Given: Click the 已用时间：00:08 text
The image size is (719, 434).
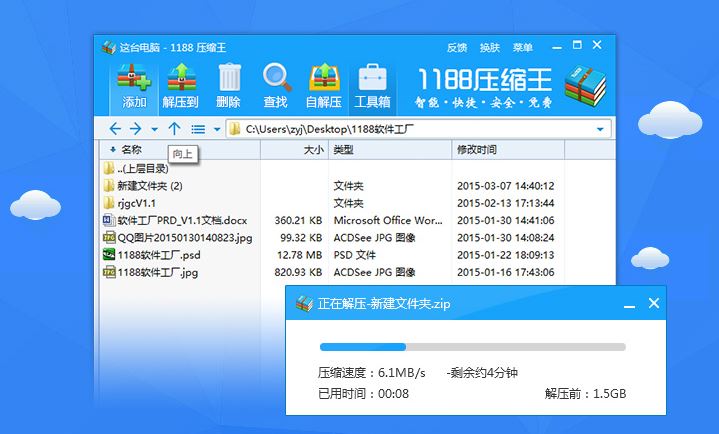Looking at the screenshot, I should (x=363, y=394).
